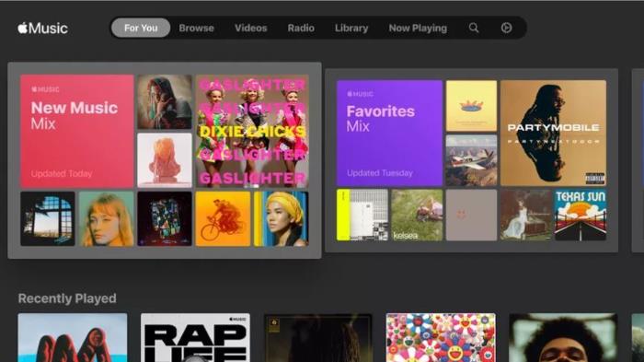Click the 'Updated Tuesday' label
Image resolution: width=644 pixels, height=362 pixels.
pos(380,173)
